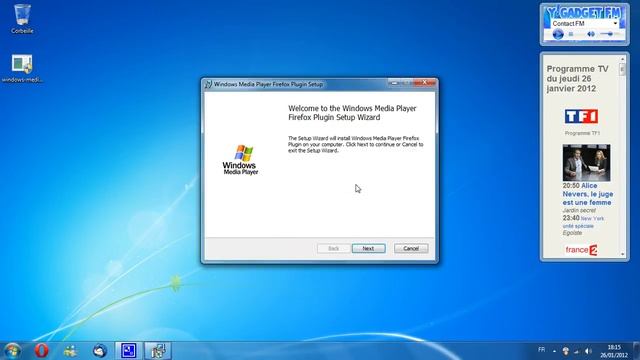The height and width of the screenshot is (360, 640).
Task: Stop the Gadget FM radio
Action: (571, 35)
